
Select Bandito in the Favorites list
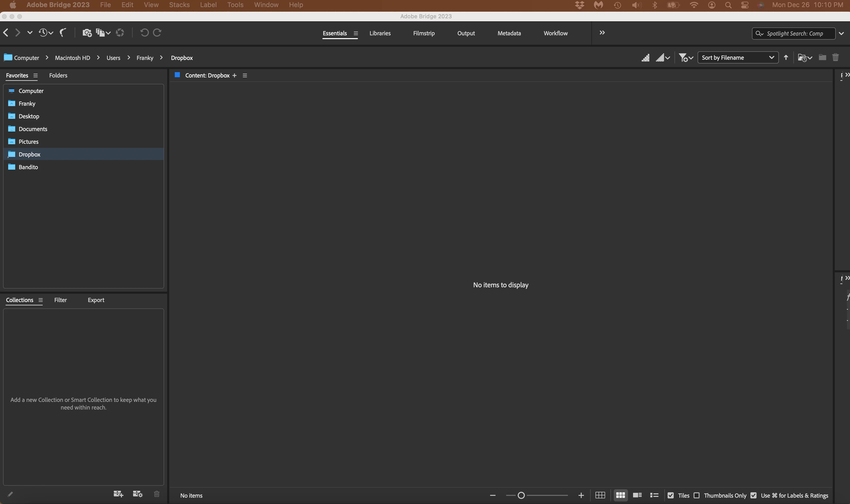pyautogui.click(x=28, y=167)
